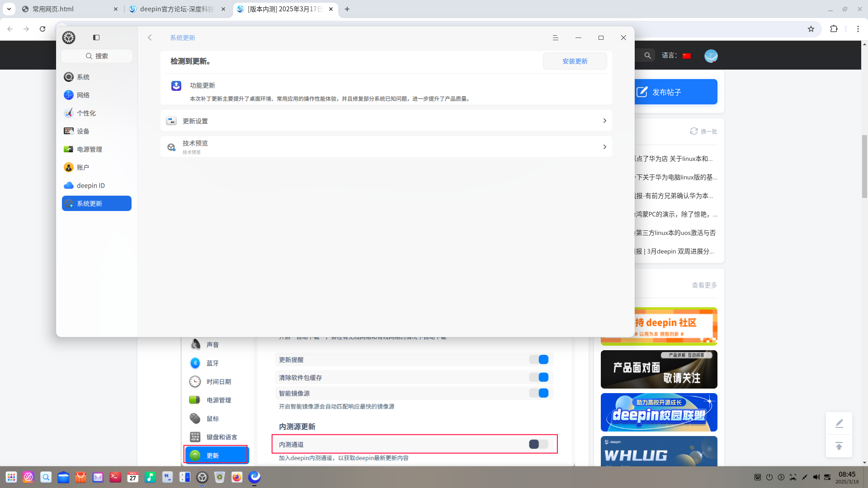The height and width of the screenshot is (488, 868).
Task: Open the Control Center hamburger menu
Action: pyautogui.click(x=556, y=38)
